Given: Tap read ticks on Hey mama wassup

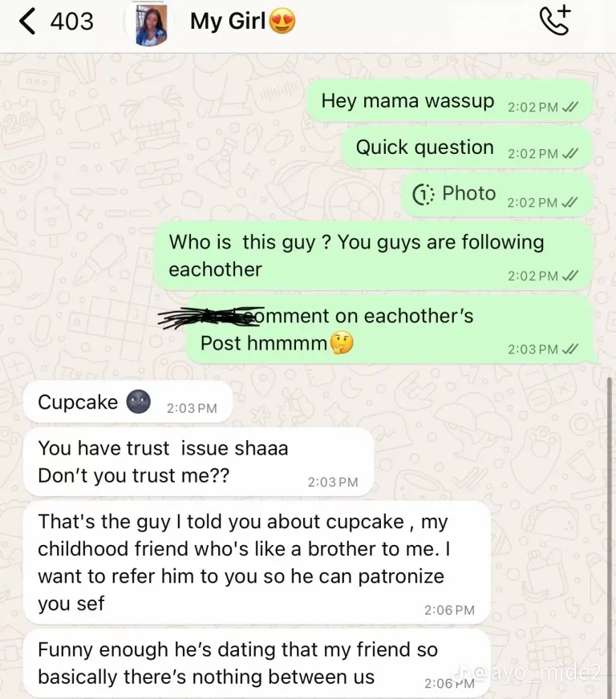Looking at the screenshot, I should pyautogui.click(x=570, y=107).
